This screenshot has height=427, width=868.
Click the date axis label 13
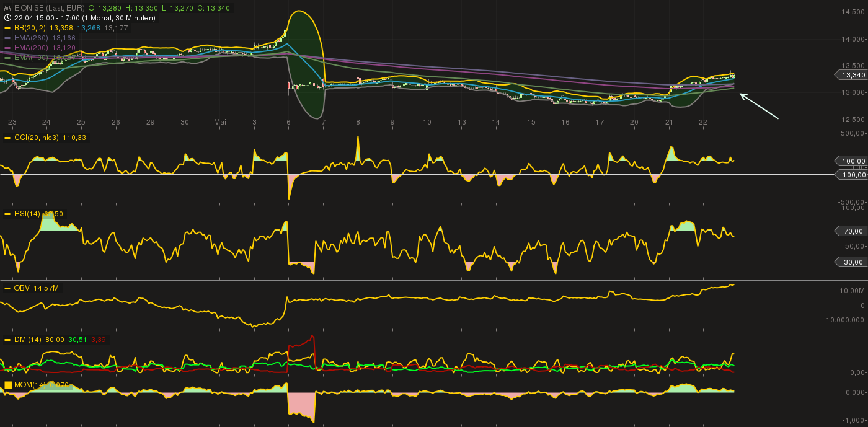462,123
